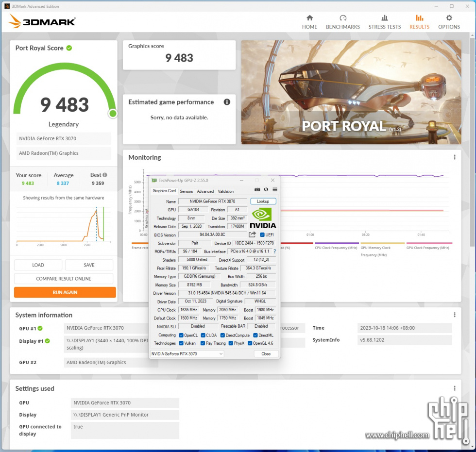Toggle the OpenGL 4.6 checkbox

tap(250, 343)
